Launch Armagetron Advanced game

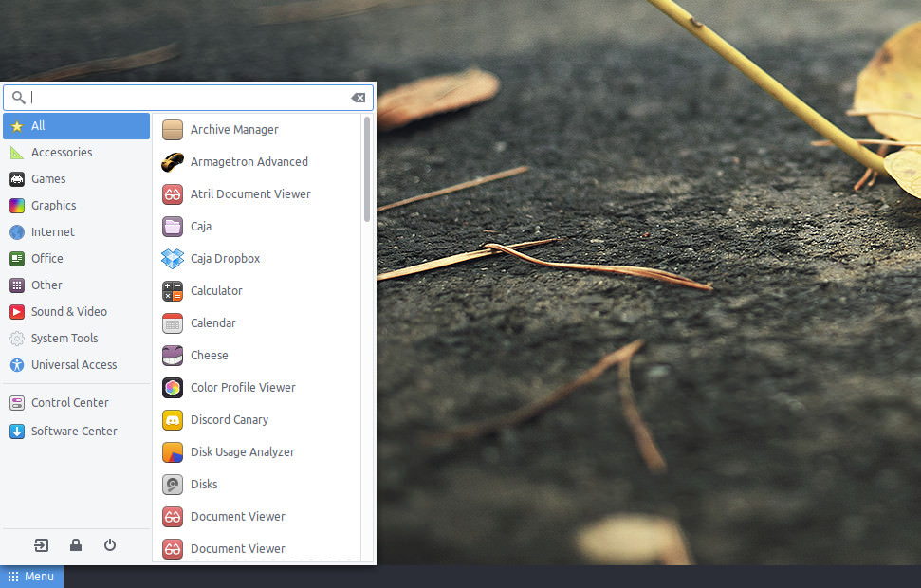point(257,162)
